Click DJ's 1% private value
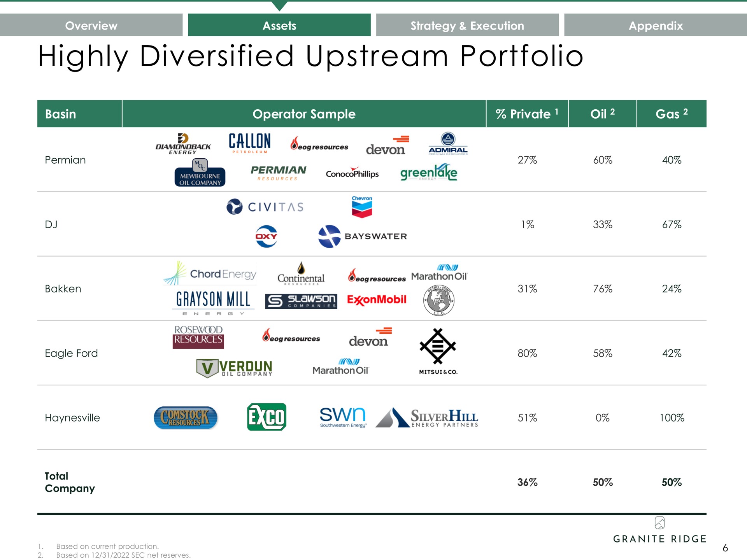 click(528, 224)
